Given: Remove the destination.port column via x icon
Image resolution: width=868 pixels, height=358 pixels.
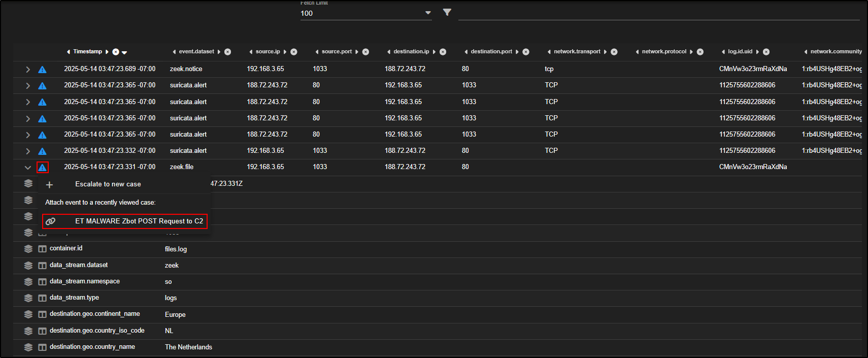Looking at the screenshot, I should pos(526,52).
